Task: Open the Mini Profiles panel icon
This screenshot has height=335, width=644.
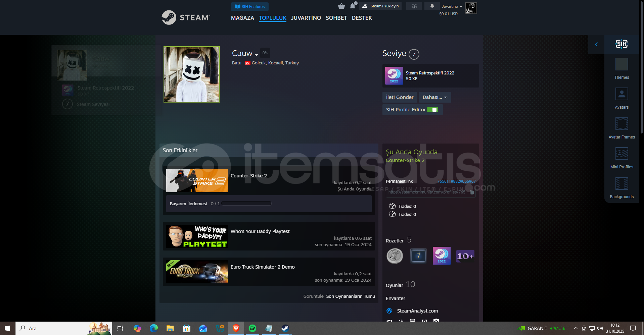Action: (622, 154)
